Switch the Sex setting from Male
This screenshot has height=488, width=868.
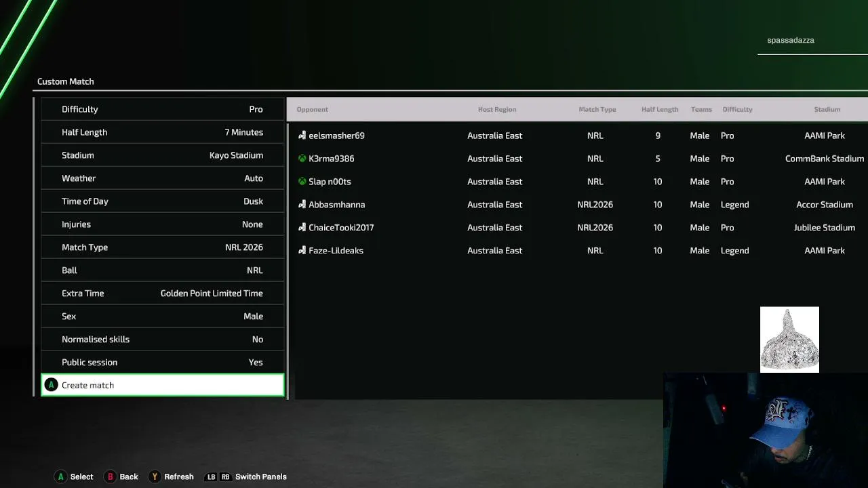coord(163,316)
